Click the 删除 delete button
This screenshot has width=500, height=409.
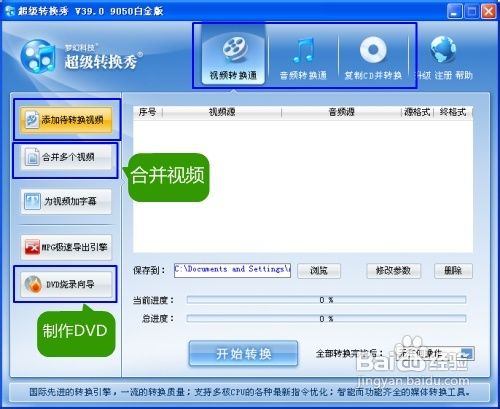click(453, 271)
